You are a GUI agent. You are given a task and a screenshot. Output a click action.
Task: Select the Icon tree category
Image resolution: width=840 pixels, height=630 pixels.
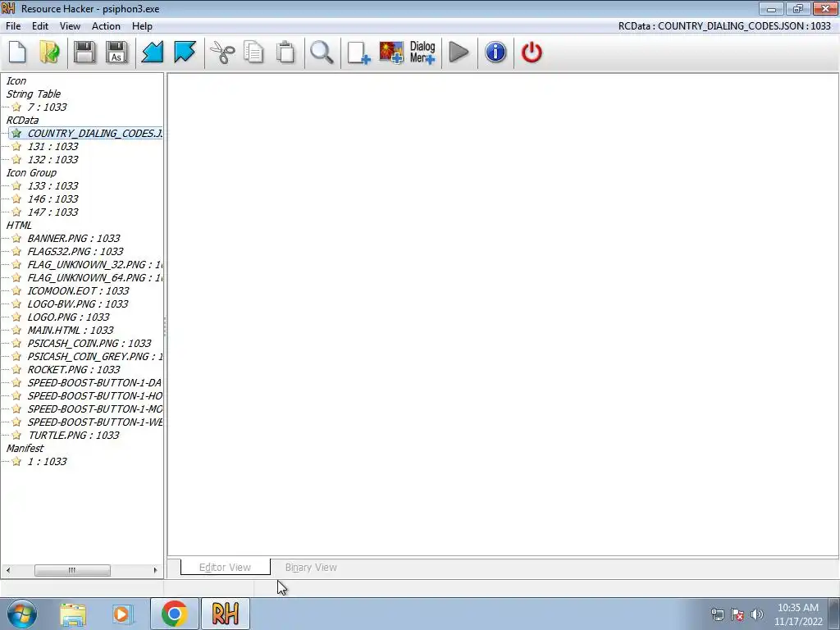(16, 81)
